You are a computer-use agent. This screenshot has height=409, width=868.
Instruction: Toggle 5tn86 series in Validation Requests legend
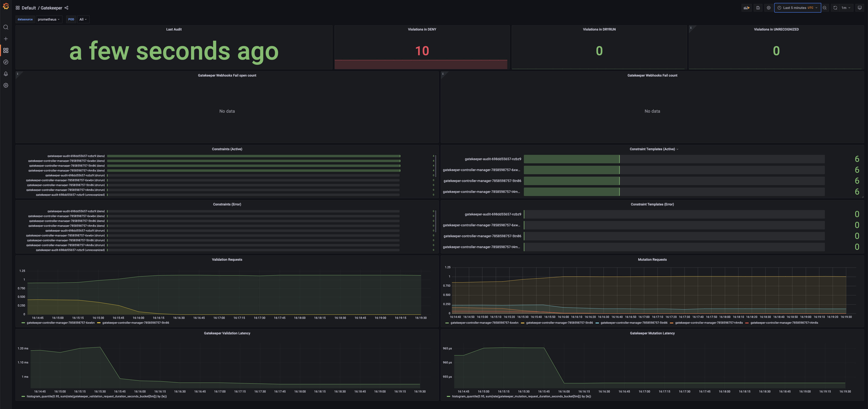pos(135,323)
